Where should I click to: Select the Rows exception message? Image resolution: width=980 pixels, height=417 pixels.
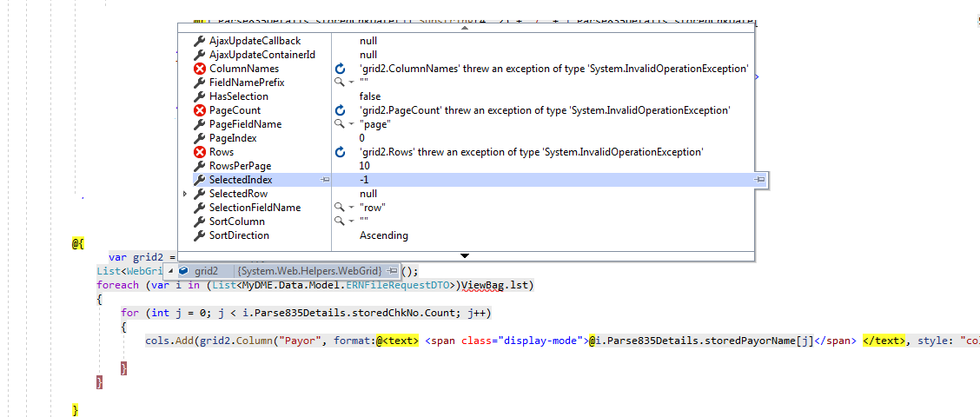point(531,152)
